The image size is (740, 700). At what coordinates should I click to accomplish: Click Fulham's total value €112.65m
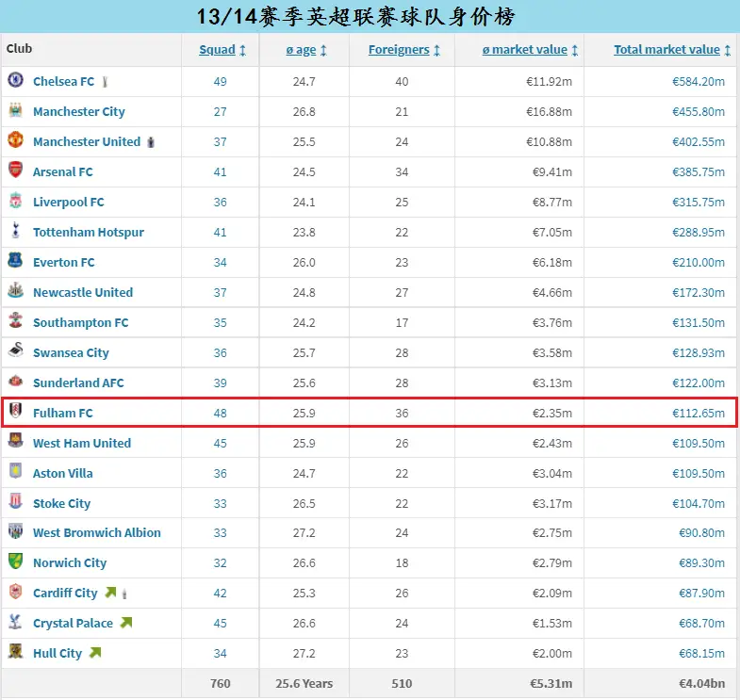point(699,414)
